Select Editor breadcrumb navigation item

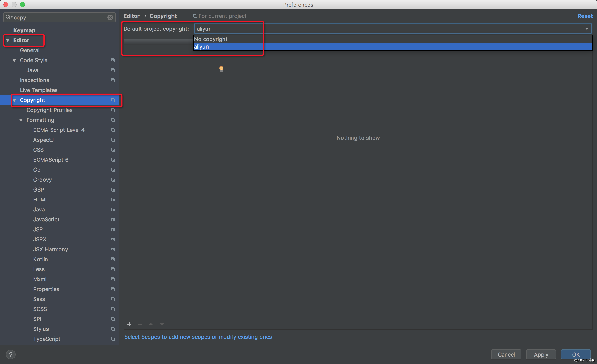[132, 15]
